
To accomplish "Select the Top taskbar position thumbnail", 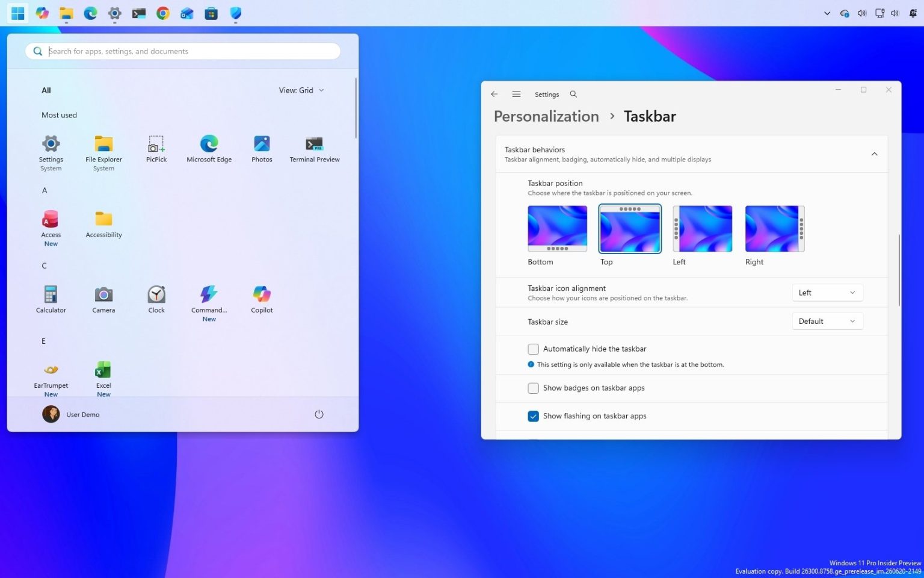I will (630, 229).
